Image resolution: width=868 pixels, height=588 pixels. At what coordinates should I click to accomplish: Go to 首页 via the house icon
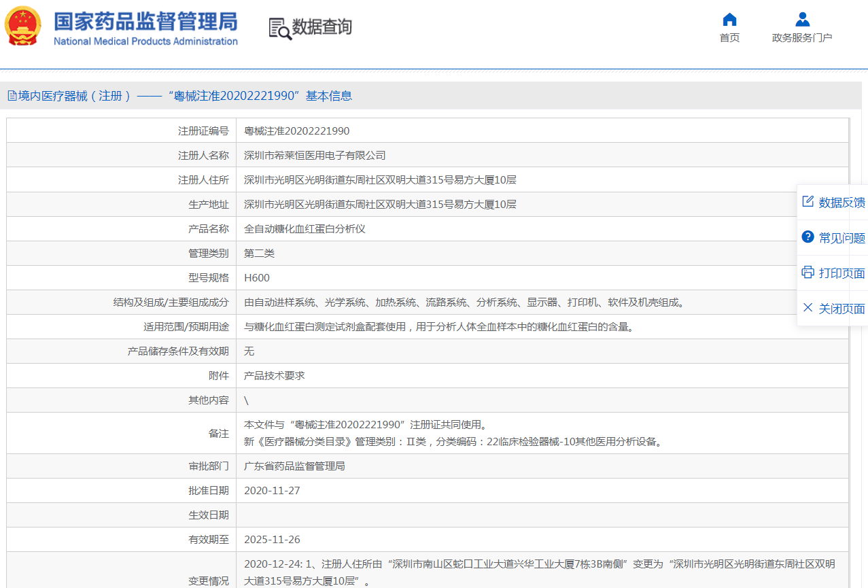(729, 19)
